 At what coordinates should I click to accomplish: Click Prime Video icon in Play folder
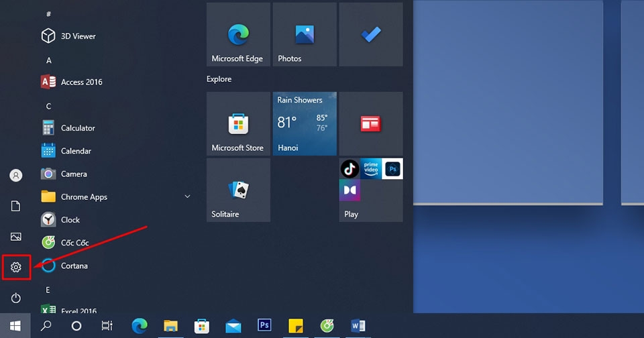(371, 169)
